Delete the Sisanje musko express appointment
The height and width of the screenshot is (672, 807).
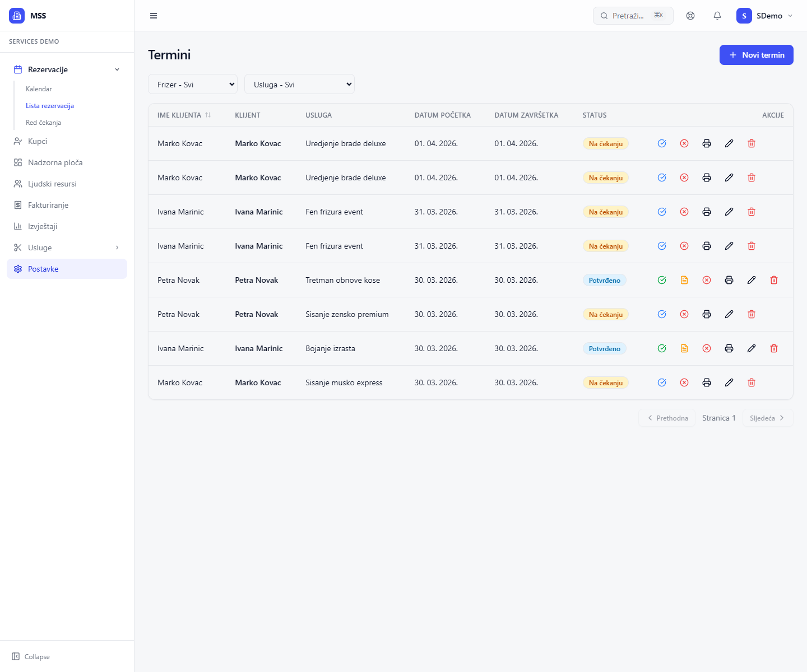coord(752,382)
